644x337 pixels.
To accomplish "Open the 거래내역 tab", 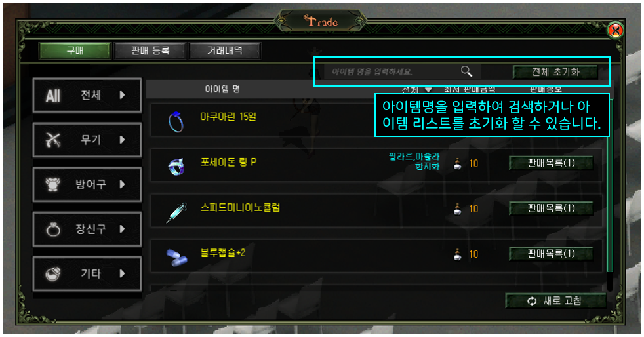I will click(225, 51).
